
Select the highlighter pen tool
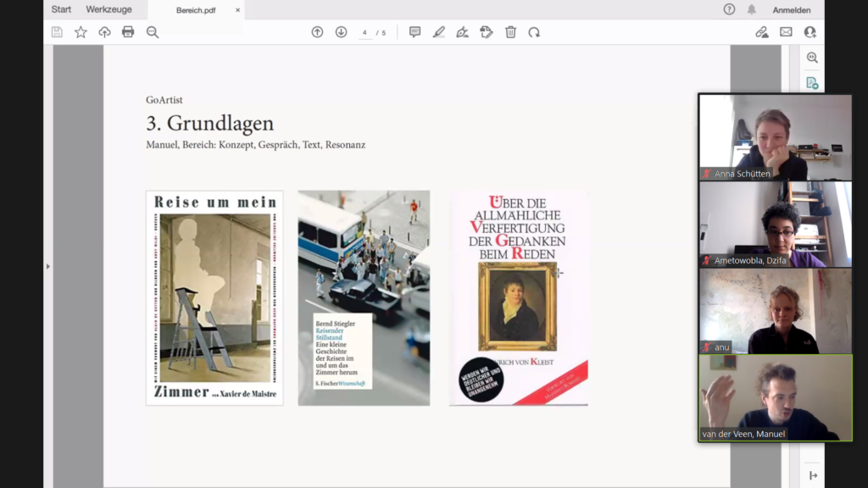(438, 32)
